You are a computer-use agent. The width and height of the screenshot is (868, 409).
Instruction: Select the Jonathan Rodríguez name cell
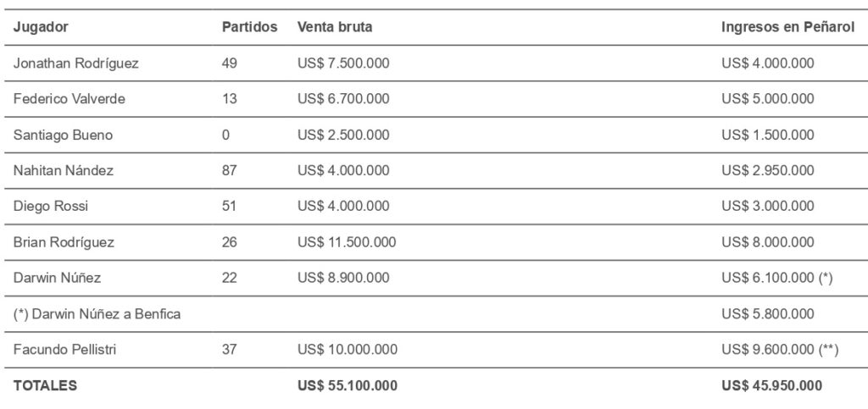[75, 63]
